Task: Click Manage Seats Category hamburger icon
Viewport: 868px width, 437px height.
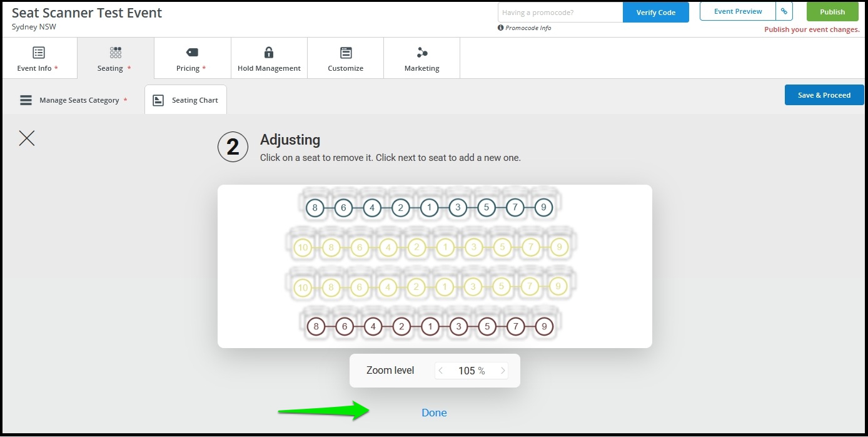Action: (26, 100)
